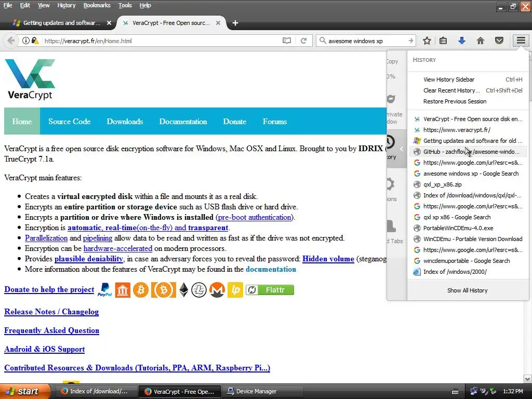Close the VeraCrypt tab

coord(218,23)
